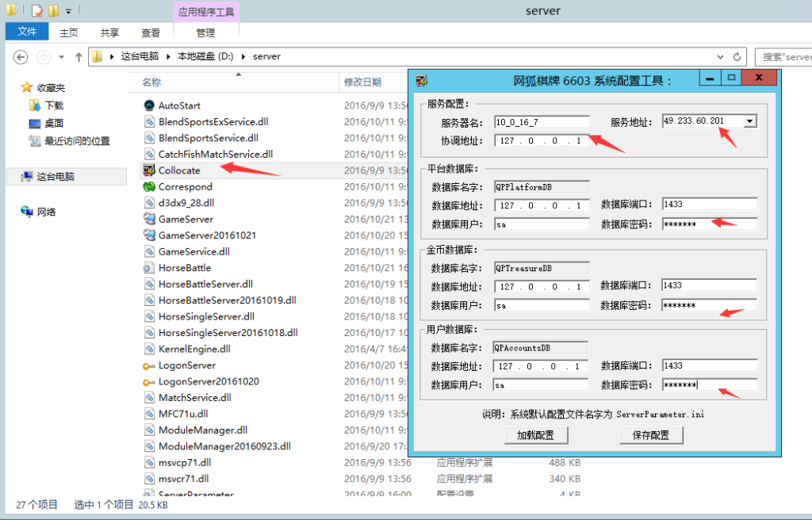Click the Up folder arrow in navigation bar
Viewport: 812px width, 520px height.
pos(79,57)
